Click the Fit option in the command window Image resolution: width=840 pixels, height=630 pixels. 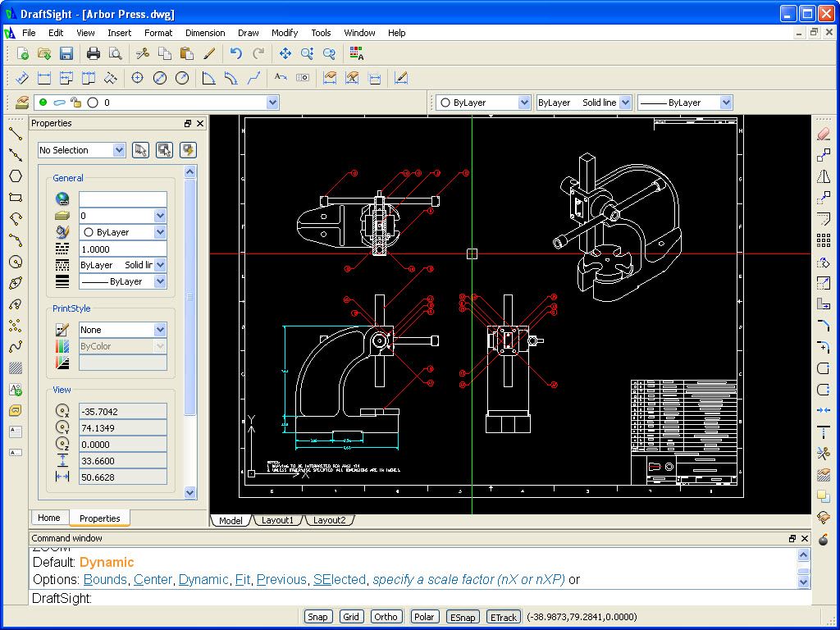(x=243, y=579)
